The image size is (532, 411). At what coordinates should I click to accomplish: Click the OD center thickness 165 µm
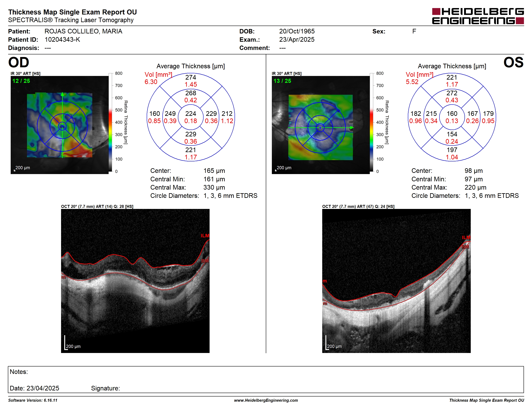point(214,171)
